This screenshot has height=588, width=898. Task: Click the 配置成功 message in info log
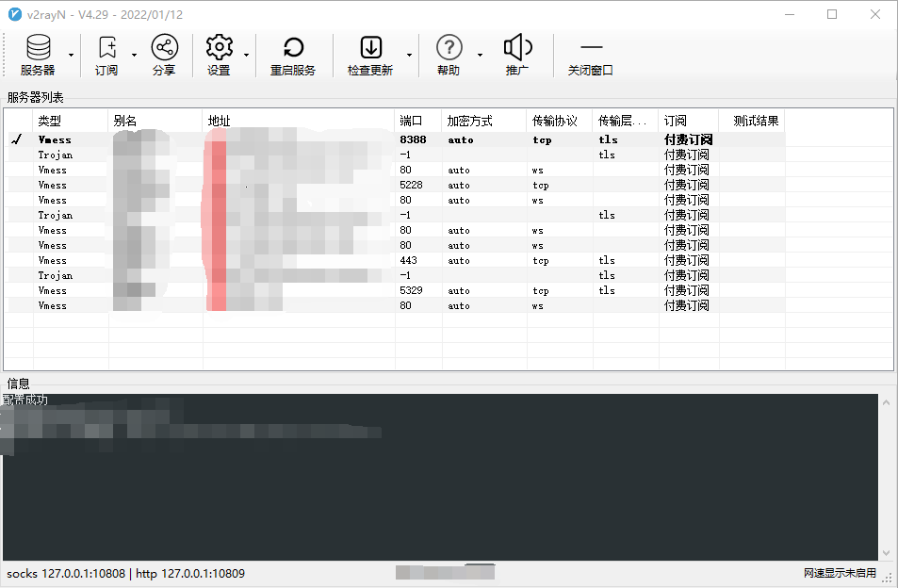(25, 400)
